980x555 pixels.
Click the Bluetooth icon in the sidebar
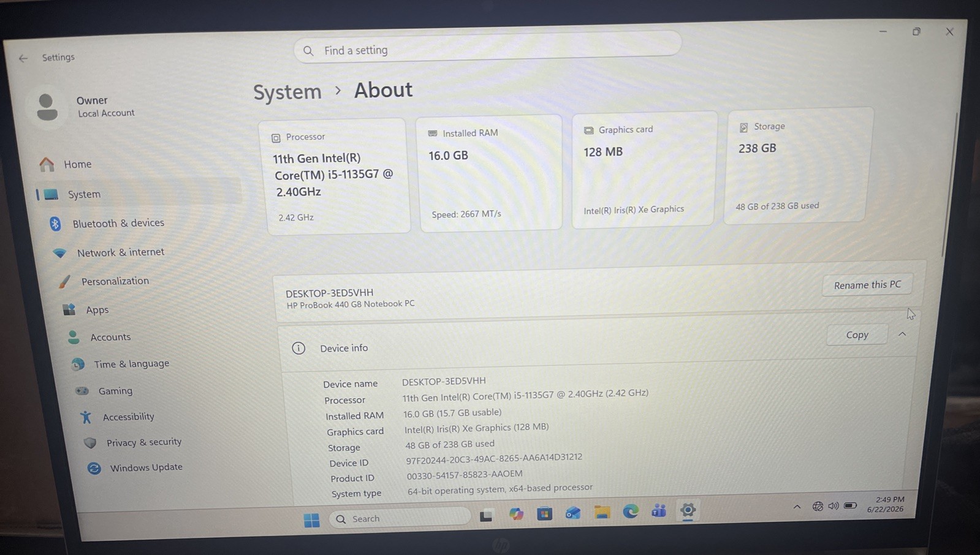pyautogui.click(x=55, y=224)
